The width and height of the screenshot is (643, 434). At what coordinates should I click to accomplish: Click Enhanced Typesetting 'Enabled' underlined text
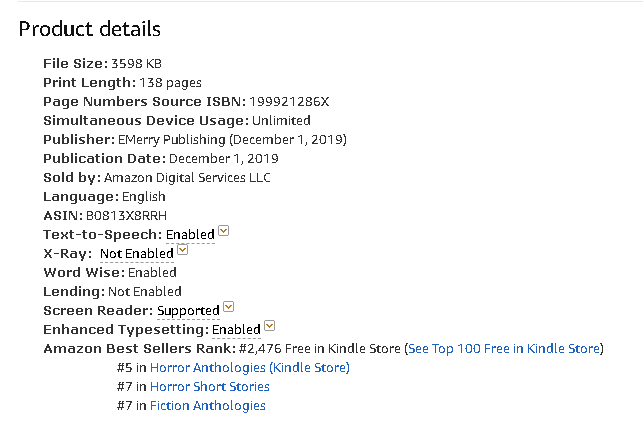(x=236, y=329)
